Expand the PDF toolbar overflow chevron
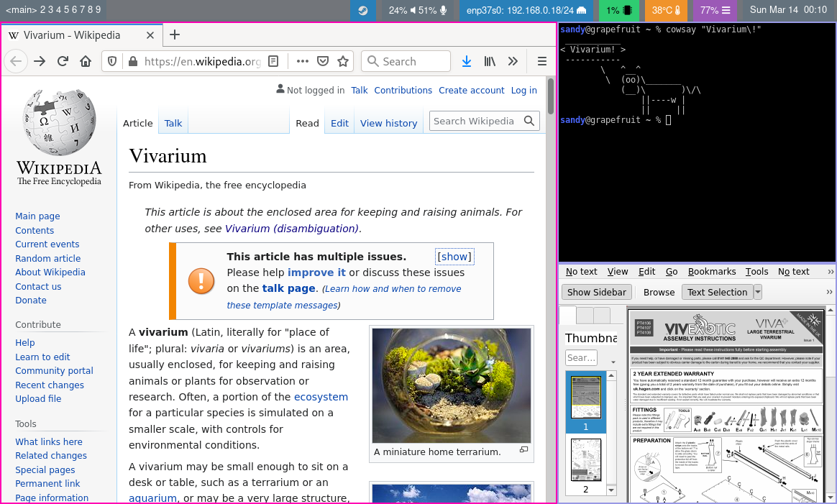Screen dimensions: 837x504 [x=829, y=292]
